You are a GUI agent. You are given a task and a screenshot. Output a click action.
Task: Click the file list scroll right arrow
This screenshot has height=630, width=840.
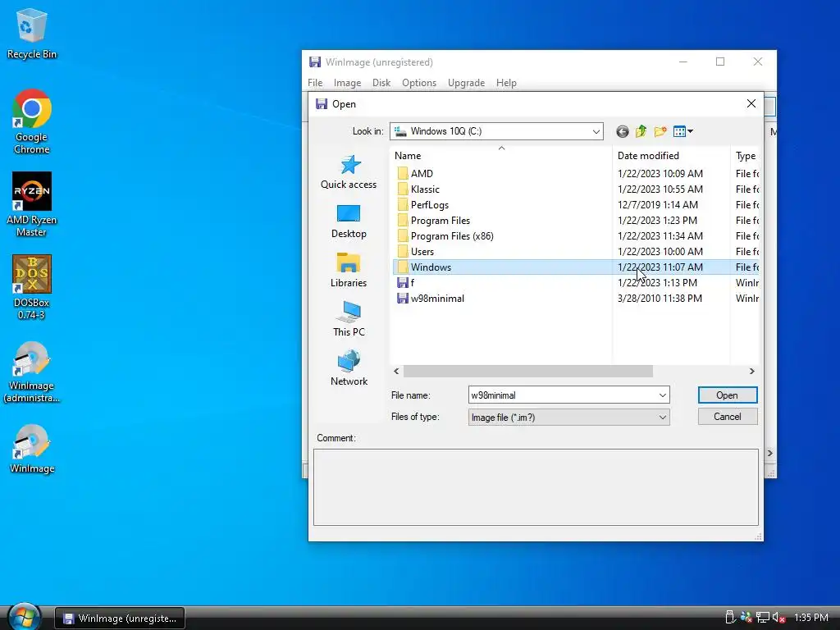[751, 372]
